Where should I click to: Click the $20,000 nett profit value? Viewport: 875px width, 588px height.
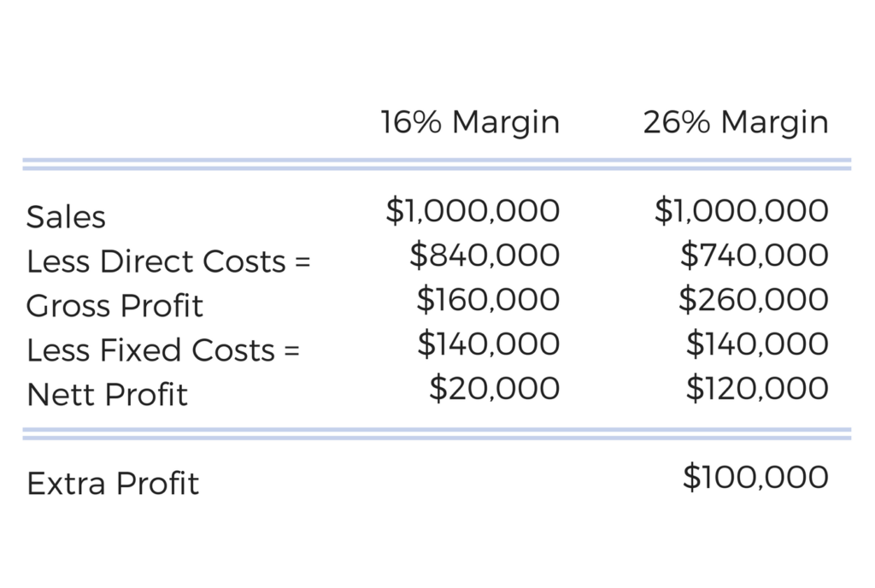point(495,388)
